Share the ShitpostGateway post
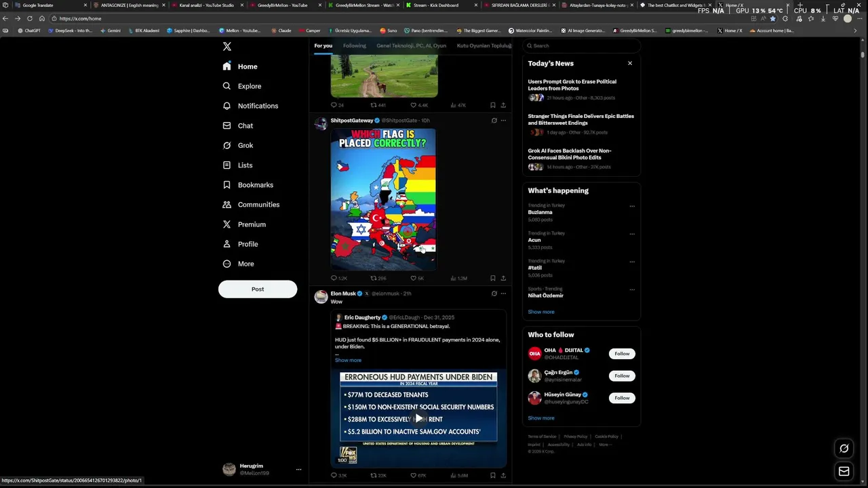Screen dimensions: 868x488 (x=503, y=278)
